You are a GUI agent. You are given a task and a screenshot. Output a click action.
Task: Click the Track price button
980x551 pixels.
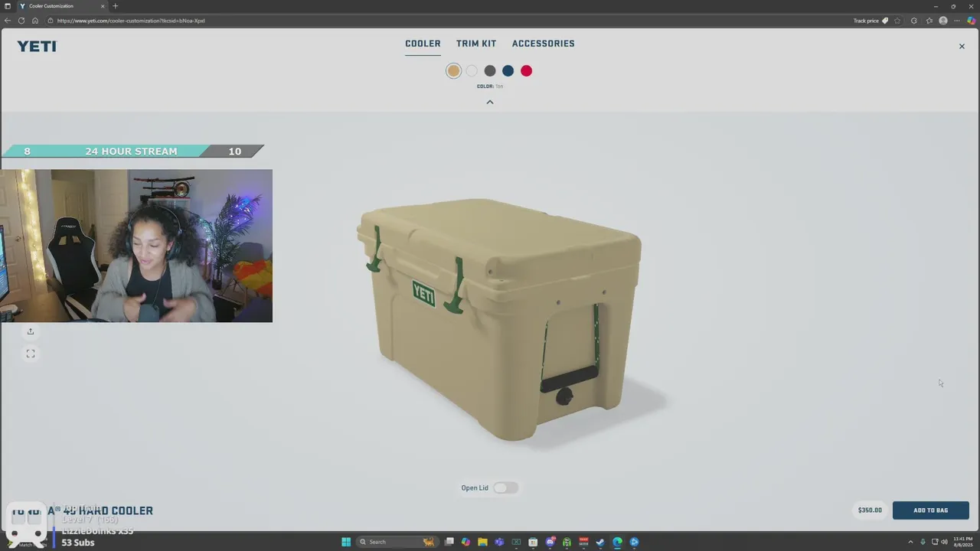tap(871, 21)
